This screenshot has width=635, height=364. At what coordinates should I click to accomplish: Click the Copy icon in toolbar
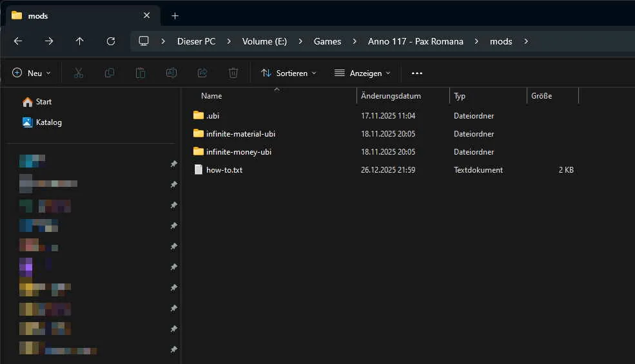point(110,73)
